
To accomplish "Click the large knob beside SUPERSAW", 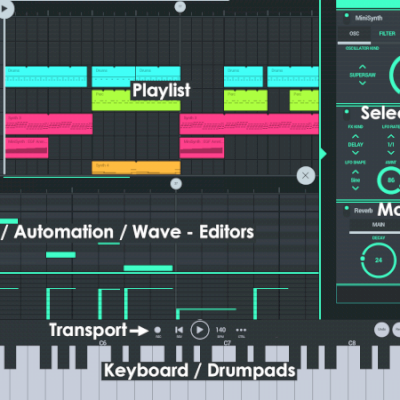I will (x=395, y=75).
